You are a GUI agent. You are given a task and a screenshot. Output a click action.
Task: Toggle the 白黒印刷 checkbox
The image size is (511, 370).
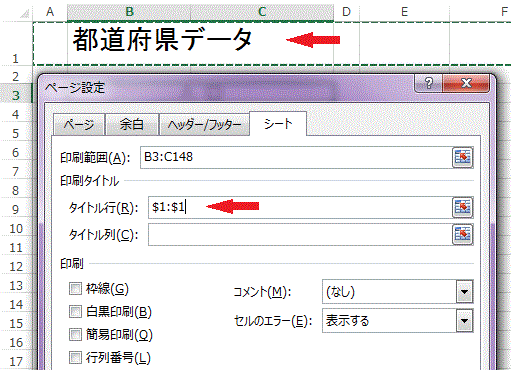pos(75,312)
